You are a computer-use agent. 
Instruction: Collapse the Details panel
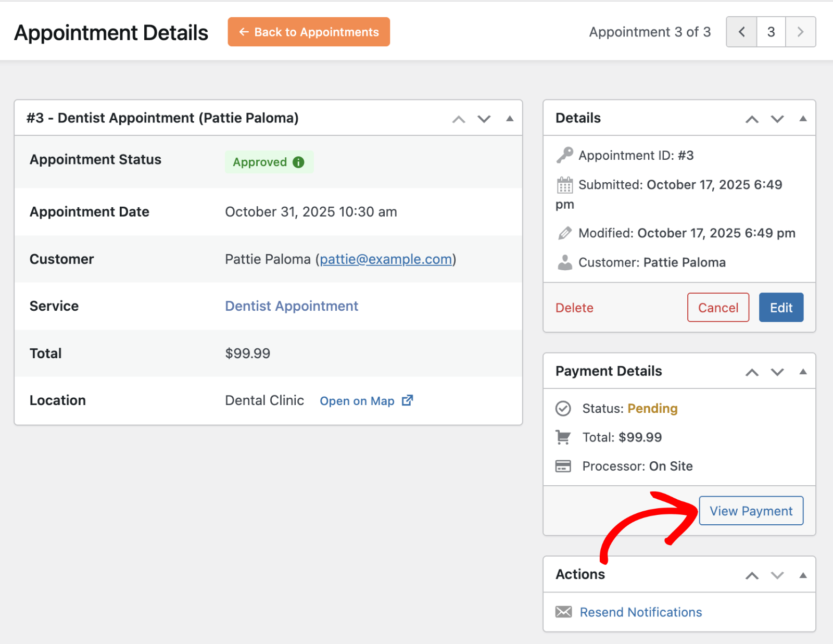(802, 118)
